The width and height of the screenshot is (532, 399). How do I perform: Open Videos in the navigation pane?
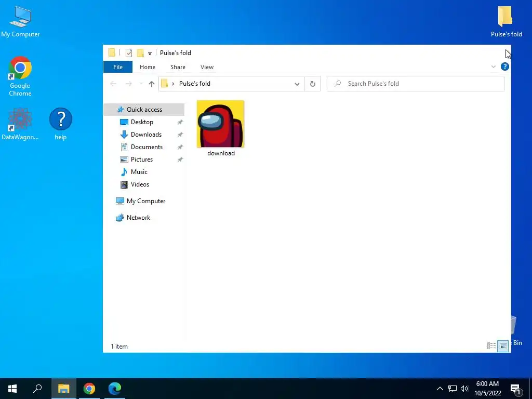click(x=140, y=184)
